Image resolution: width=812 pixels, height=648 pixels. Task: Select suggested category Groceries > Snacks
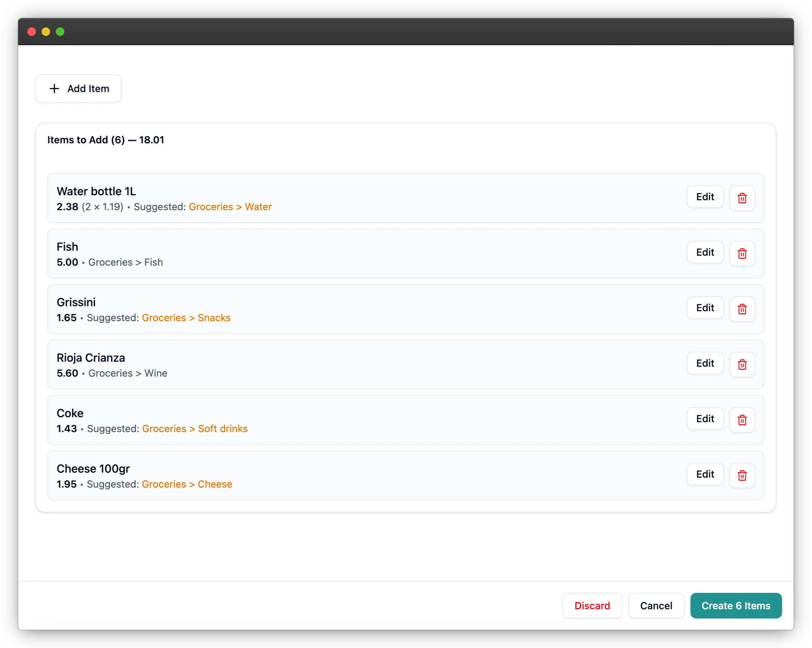tap(186, 318)
